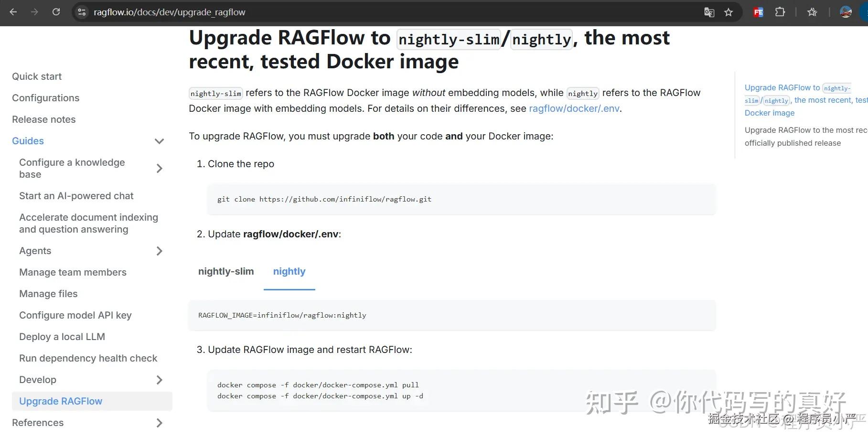
Task: Open the ragflow/docker/.env link
Action: point(574,108)
